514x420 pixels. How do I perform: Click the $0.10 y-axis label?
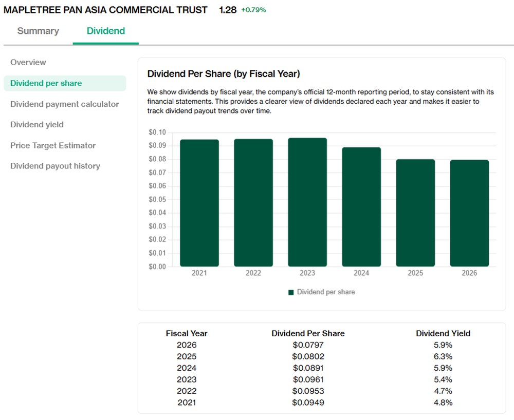pyautogui.click(x=157, y=132)
